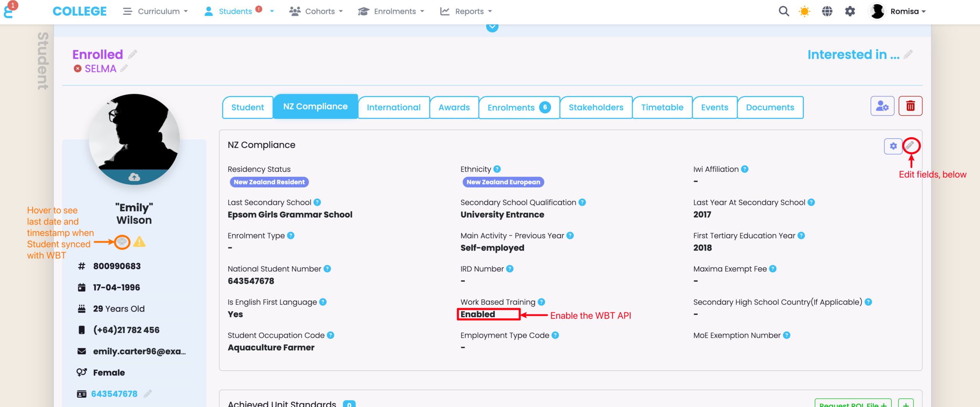Open the globe language icon
Screen dimensions: 980x407
coord(827,11)
